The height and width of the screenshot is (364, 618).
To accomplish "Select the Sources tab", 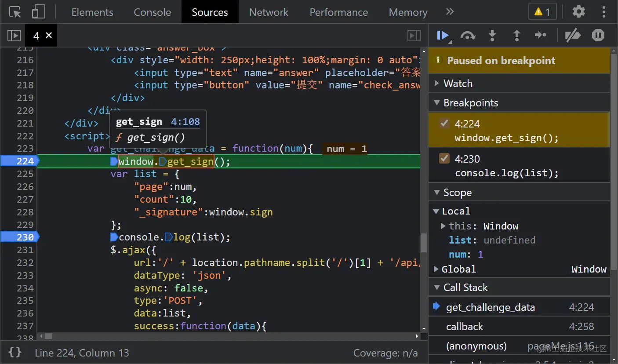I will click(x=210, y=12).
